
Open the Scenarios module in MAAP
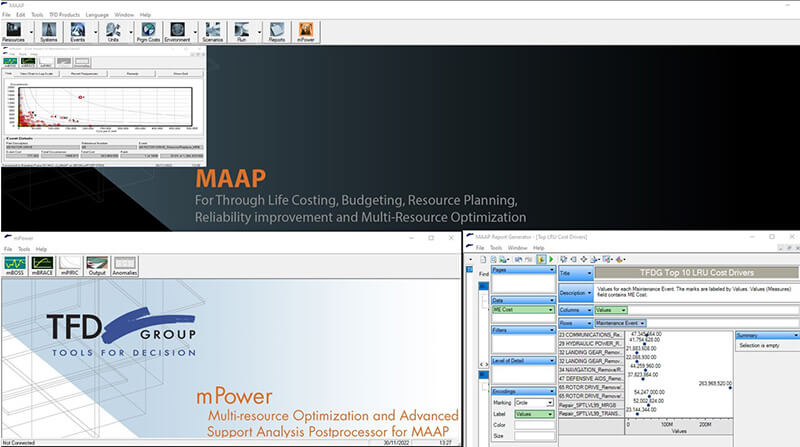coord(213,32)
